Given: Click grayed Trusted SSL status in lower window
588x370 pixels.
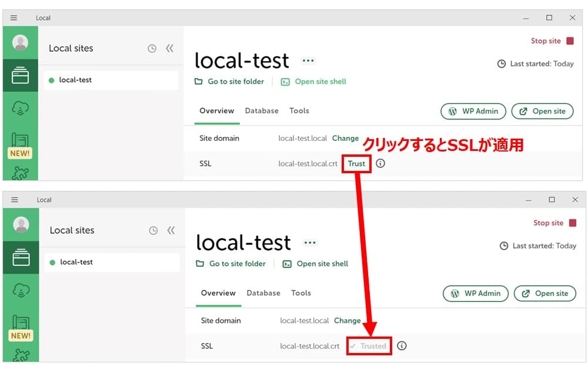Looking at the screenshot, I should click(369, 346).
